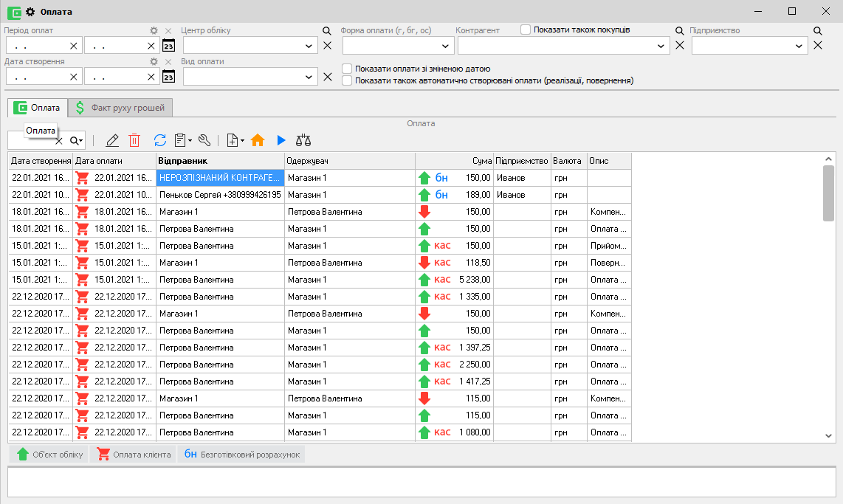Select the Оплата tab
The width and height of the screenshot is (843, 504).
38,108
